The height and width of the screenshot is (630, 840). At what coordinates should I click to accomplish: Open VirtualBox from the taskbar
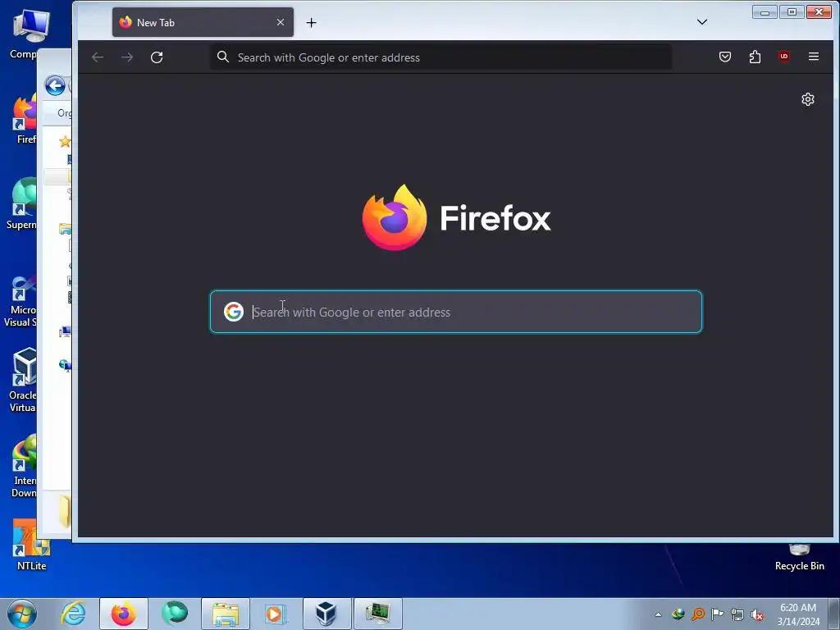(326, 614)
